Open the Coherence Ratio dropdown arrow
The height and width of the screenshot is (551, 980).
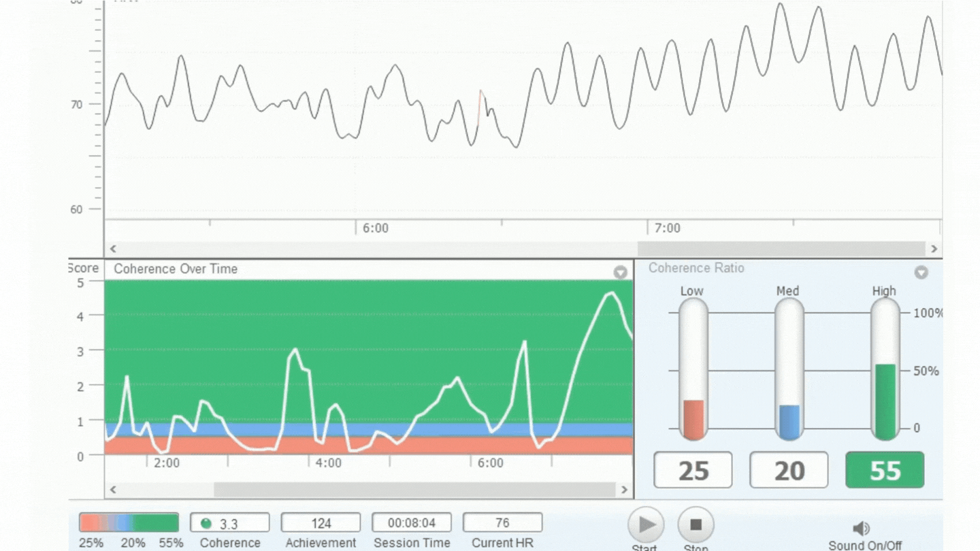(921, 272)
